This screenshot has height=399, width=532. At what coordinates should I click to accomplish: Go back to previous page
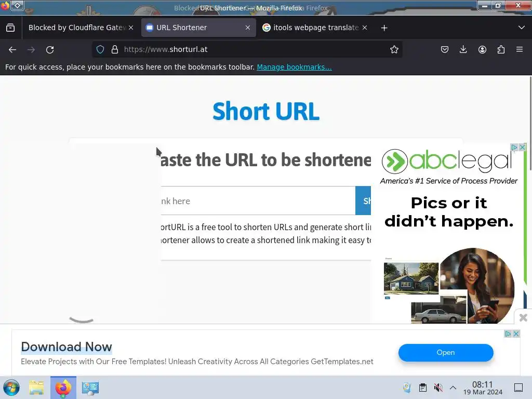pyautogui.click(x=12, y=49)
